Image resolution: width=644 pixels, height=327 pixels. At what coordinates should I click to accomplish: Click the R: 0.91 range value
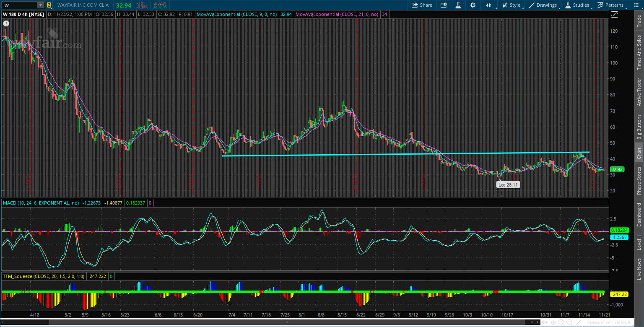[187, 14]
